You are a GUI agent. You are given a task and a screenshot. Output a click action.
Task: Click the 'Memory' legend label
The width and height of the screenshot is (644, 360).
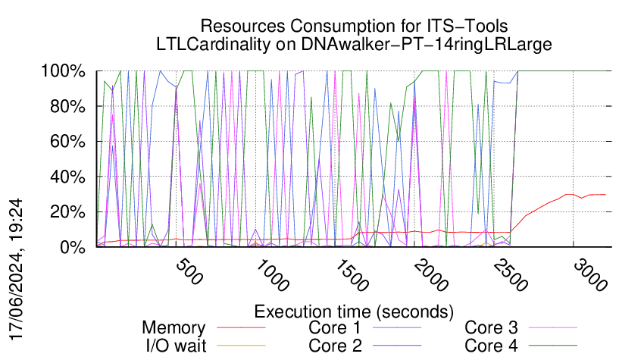(x=174, y=328)
